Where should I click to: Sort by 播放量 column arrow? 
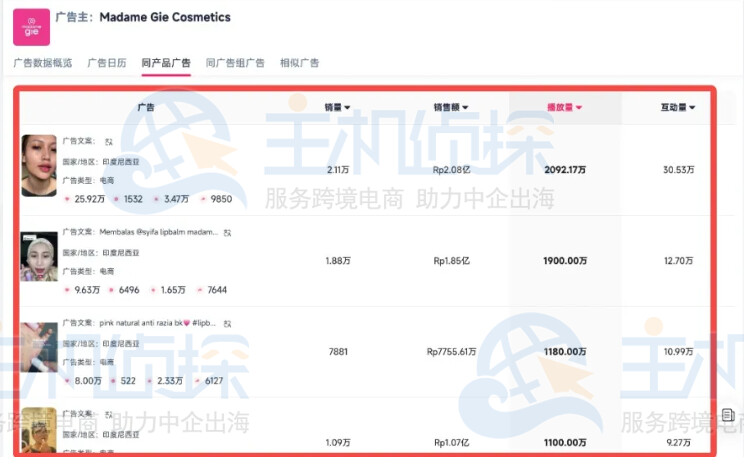click(x=578, y=108)
